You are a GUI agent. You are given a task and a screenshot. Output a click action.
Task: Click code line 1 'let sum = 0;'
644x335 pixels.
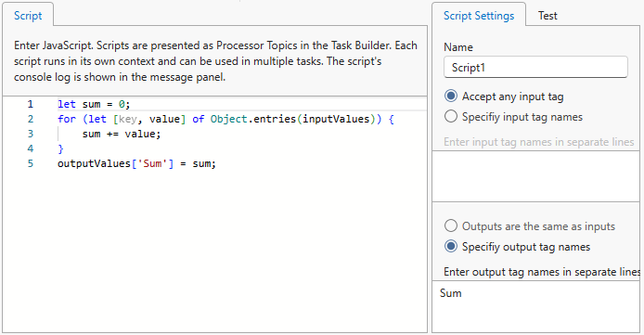94,104
